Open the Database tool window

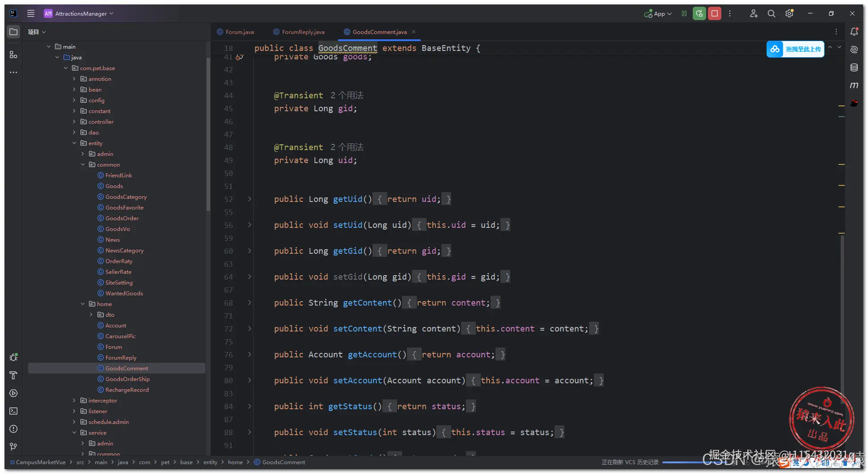click(x=854, y=67)
